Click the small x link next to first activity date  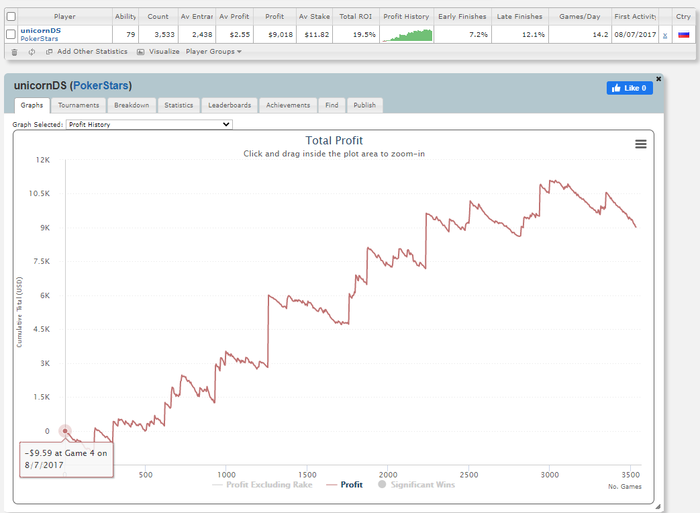click(665, 35)
